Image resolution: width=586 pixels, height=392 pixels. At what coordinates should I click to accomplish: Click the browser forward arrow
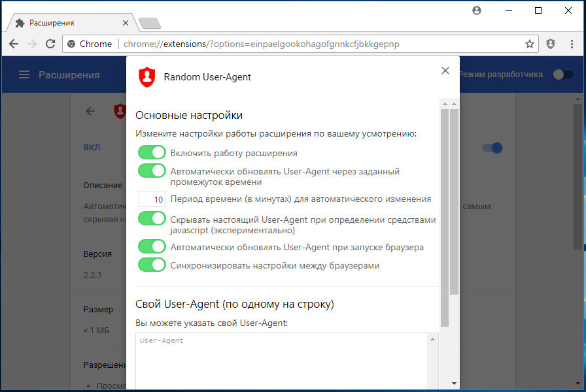pyautogui.click(x=32, y=44)
